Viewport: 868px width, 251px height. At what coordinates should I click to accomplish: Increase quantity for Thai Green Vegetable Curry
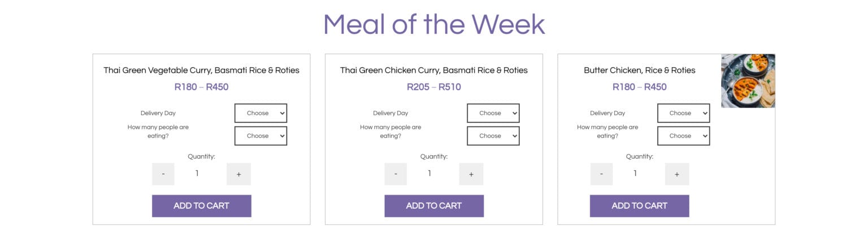click(x=238, y=174)
